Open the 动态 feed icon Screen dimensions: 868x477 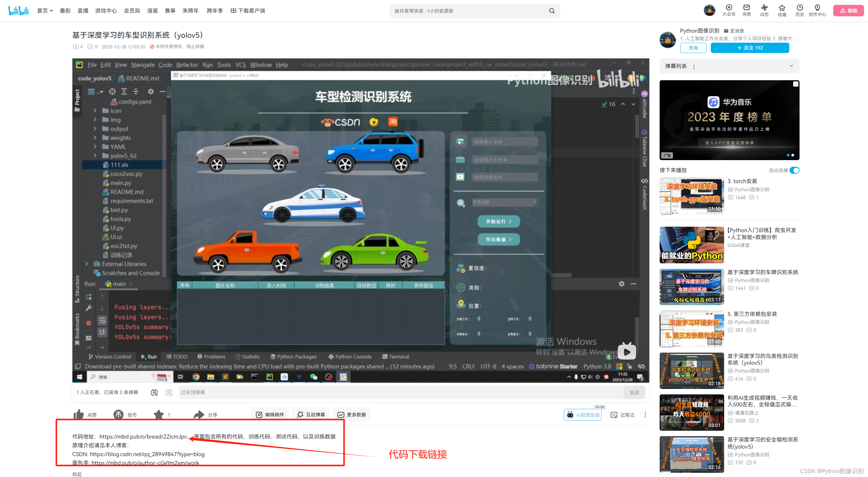764,10
